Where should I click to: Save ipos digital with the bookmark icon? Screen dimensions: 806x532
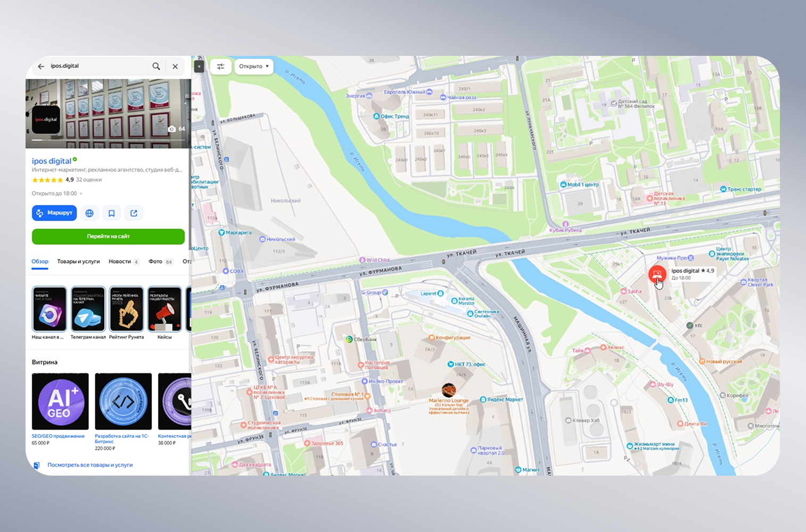click(112, 213)
